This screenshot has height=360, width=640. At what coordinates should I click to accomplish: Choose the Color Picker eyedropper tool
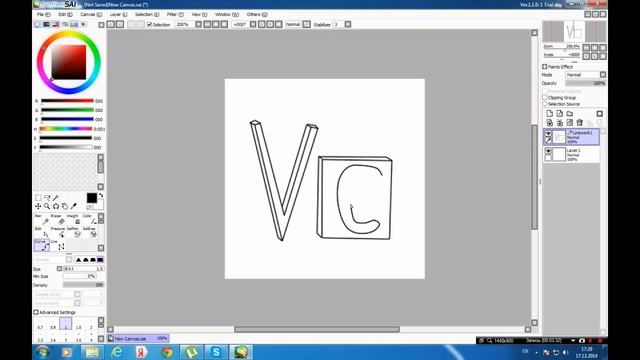coord(73,207)
